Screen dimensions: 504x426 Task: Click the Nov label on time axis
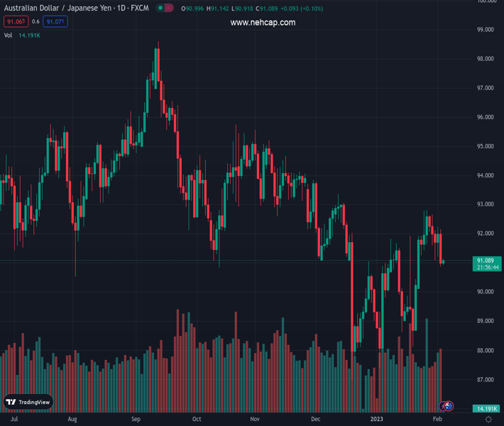[x=255, y=420]
